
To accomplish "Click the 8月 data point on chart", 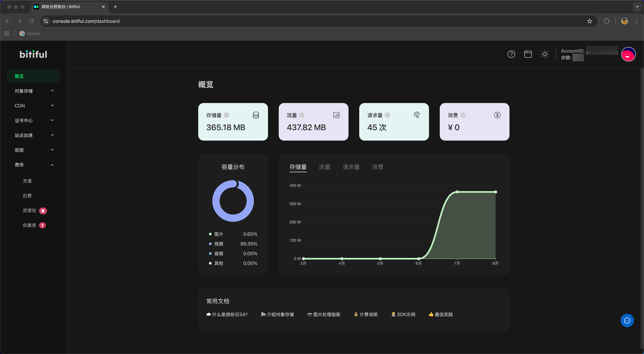I will click(x=496, y=192).
